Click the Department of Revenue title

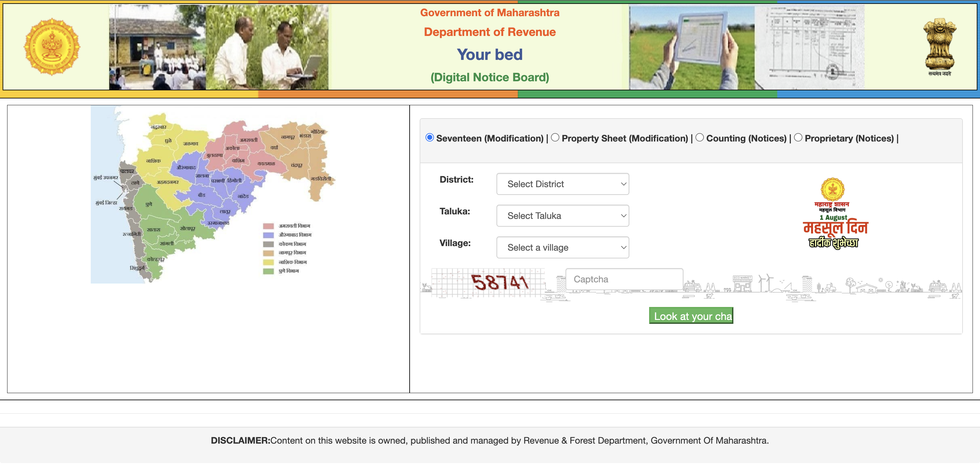490,32
